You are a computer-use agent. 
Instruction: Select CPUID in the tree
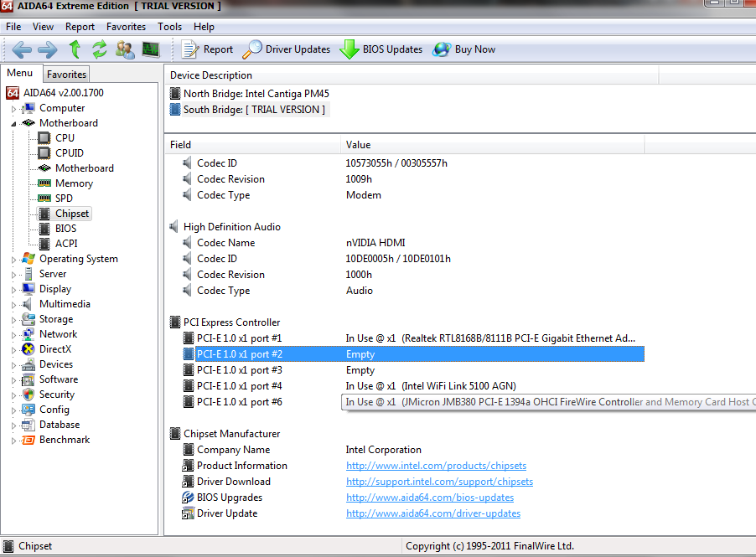click(x=70, y=152)
